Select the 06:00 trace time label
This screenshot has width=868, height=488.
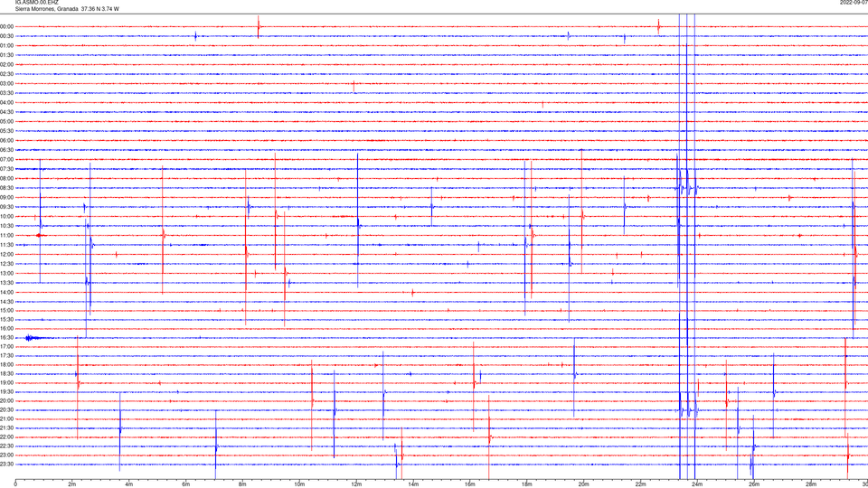tap(6, 141)
